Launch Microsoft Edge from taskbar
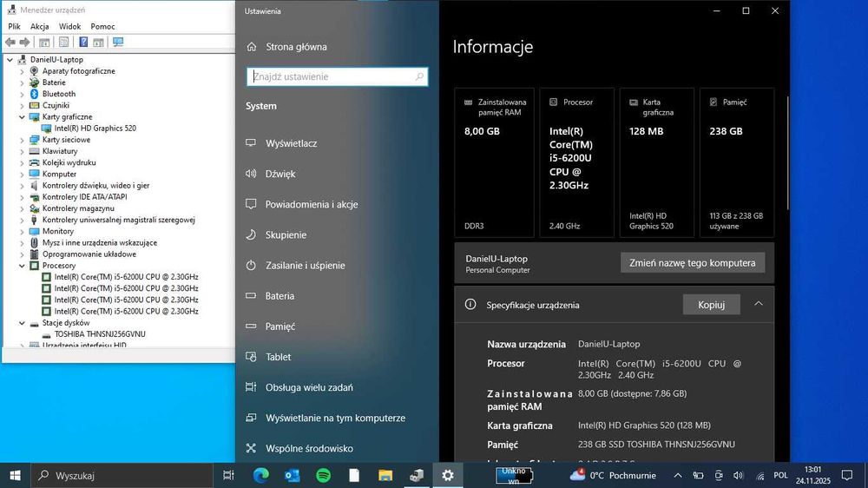This screenshot has height=488, width=868. [x=260, y=475]
